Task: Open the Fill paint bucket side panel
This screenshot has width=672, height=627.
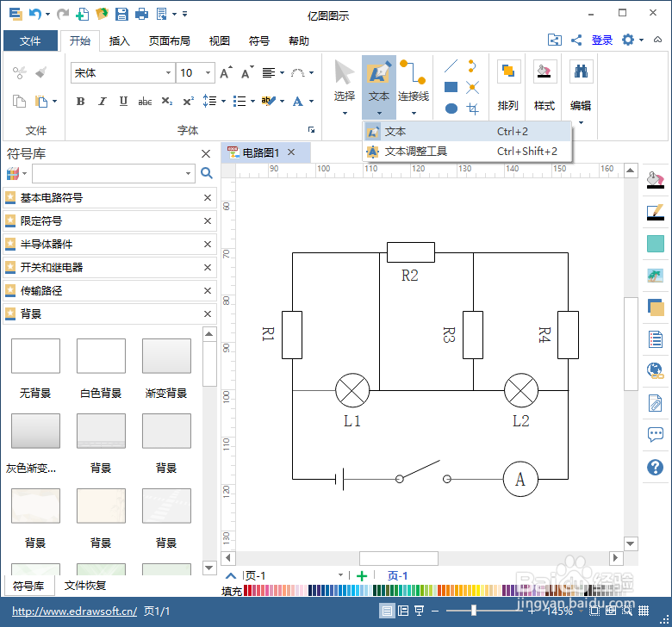Action: (x=656, y=180)
